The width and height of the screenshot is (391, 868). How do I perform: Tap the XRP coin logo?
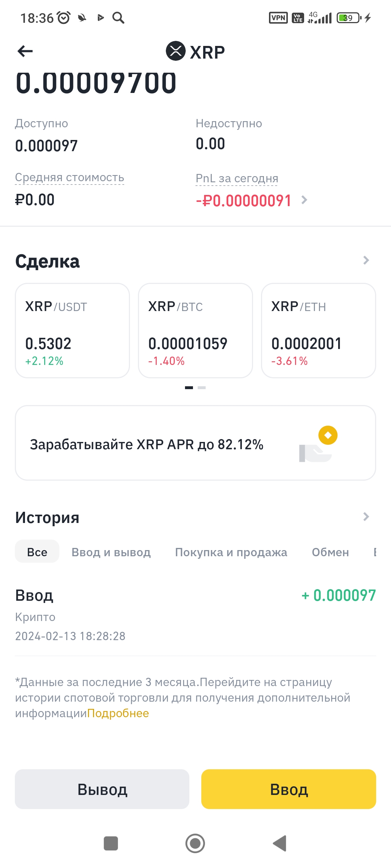click(x=176, y=51)
